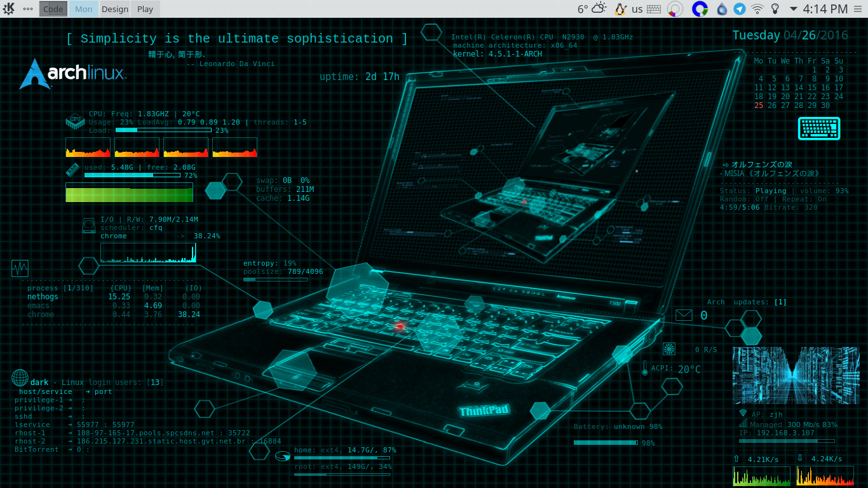Click the CPU Load 23% progress bar
Image resolution: width=868 pixels, height=488 pixels.
[x=163, y=130]
